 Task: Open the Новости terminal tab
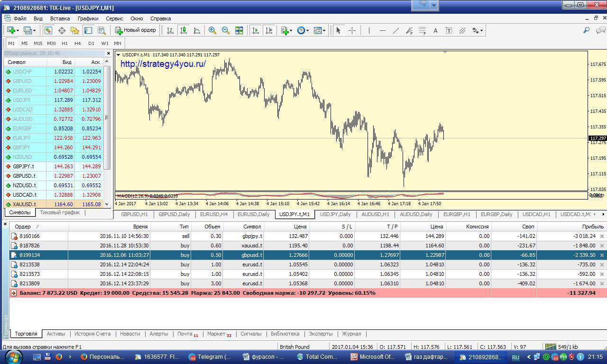pos(130,334)
